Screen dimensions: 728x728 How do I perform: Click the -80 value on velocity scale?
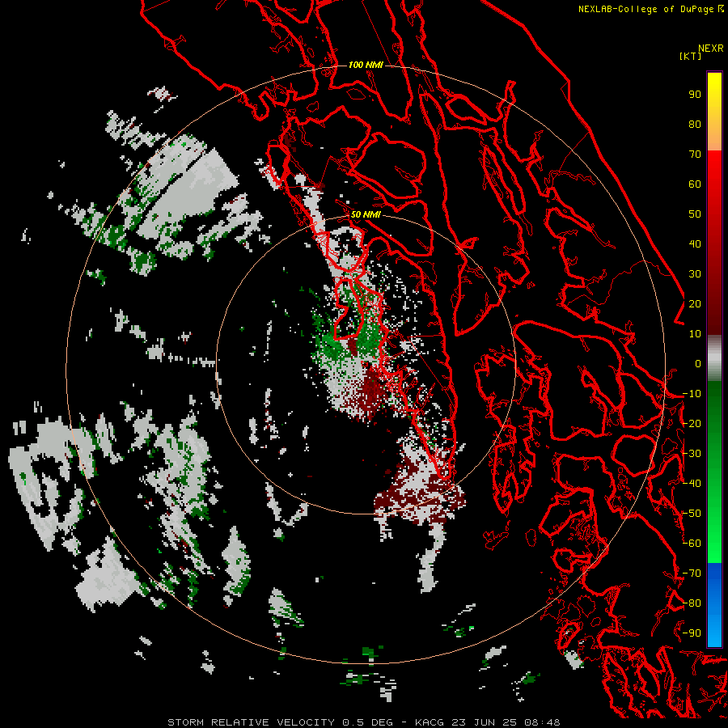click(692, 603)
